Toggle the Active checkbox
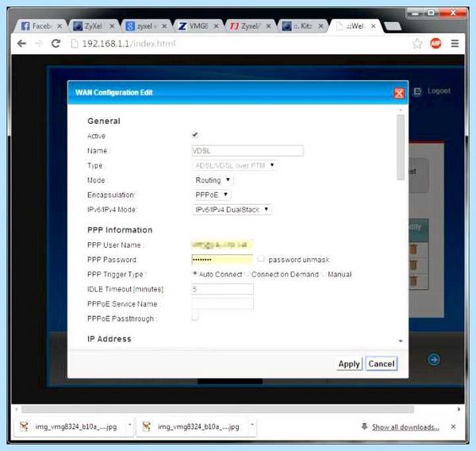The width and height of the screenshot is (476, 451). coord(195,135)
